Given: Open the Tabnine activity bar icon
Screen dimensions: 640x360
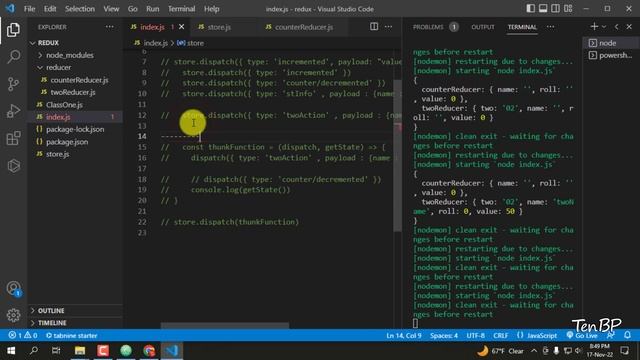Looking at the screenshot, I should click(13, 165).
